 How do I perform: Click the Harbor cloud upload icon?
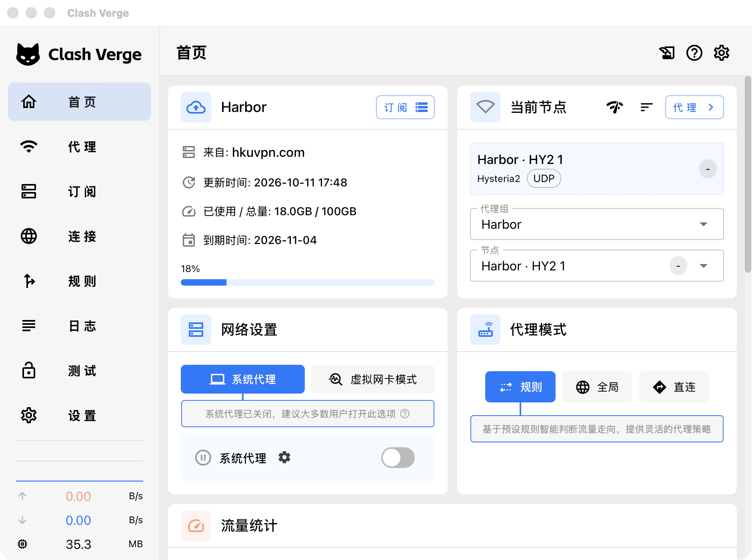(196, 107)
